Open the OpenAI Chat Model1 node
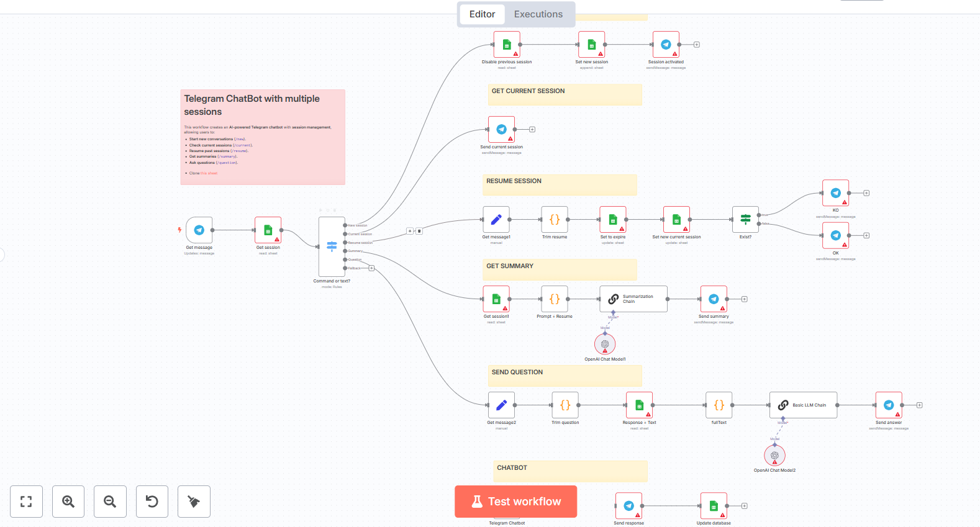This screenshot has height=527, width=980. 605,344
